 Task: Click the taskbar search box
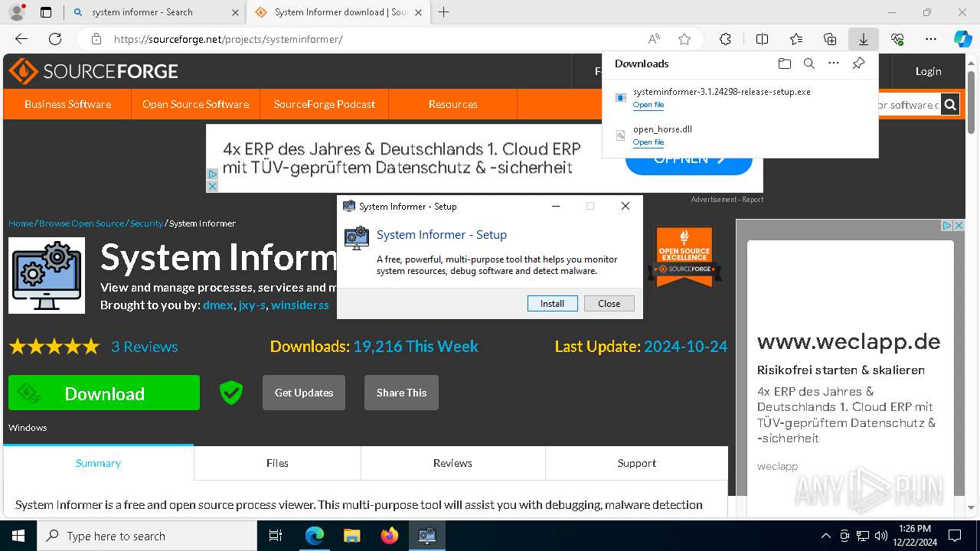pos(147,536)
